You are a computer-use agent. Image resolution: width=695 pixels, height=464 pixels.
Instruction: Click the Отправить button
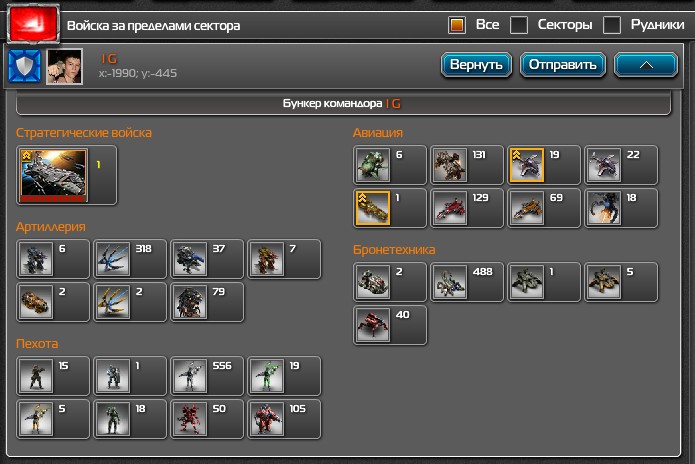click(x=562, y=65)
